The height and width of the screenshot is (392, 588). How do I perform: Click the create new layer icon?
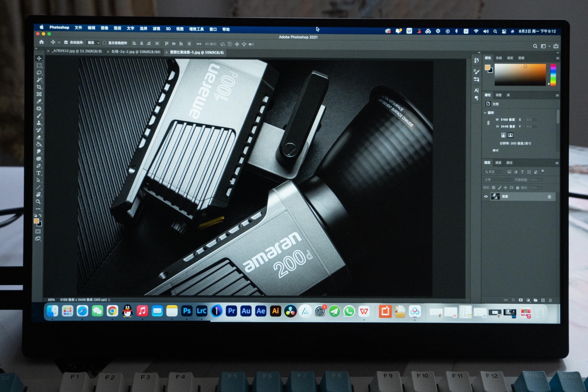tap(543, 300)
